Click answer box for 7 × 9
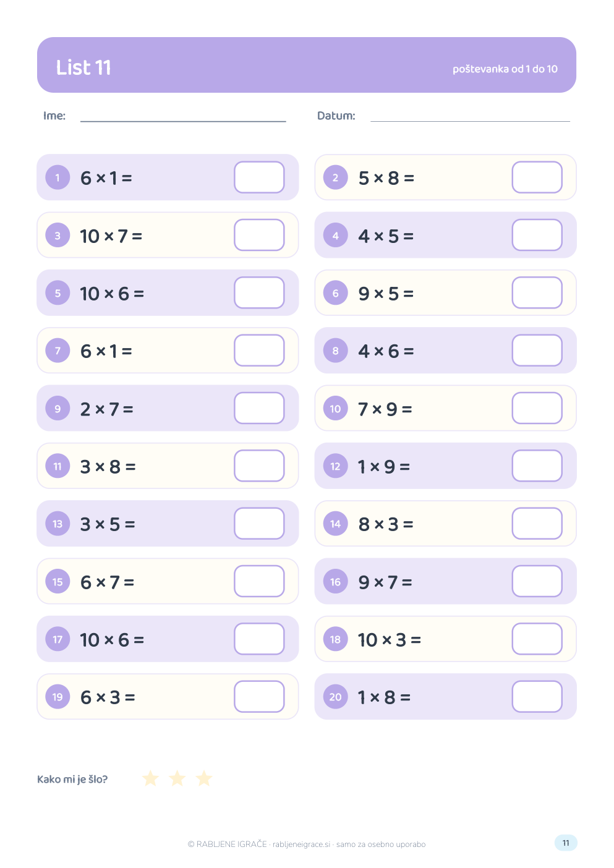The width and height of the screenshot is (614, 868). pyautogui.click(x=537, y=408)
